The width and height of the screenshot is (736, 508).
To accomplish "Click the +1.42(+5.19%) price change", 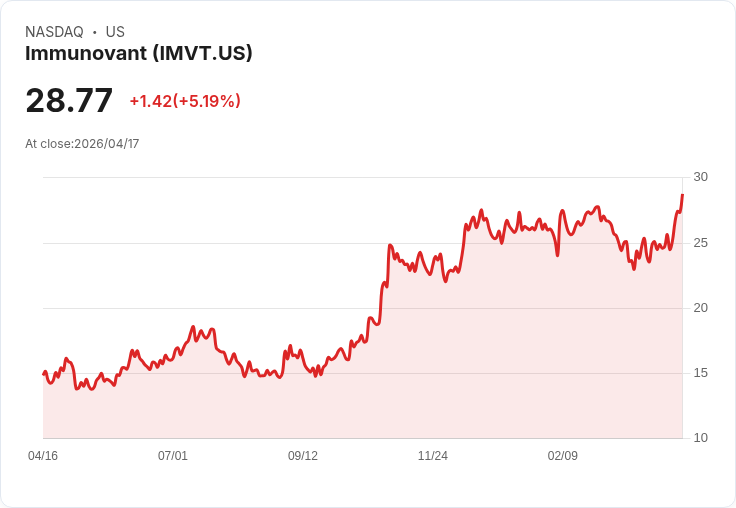I will click(x=185, y=101).
